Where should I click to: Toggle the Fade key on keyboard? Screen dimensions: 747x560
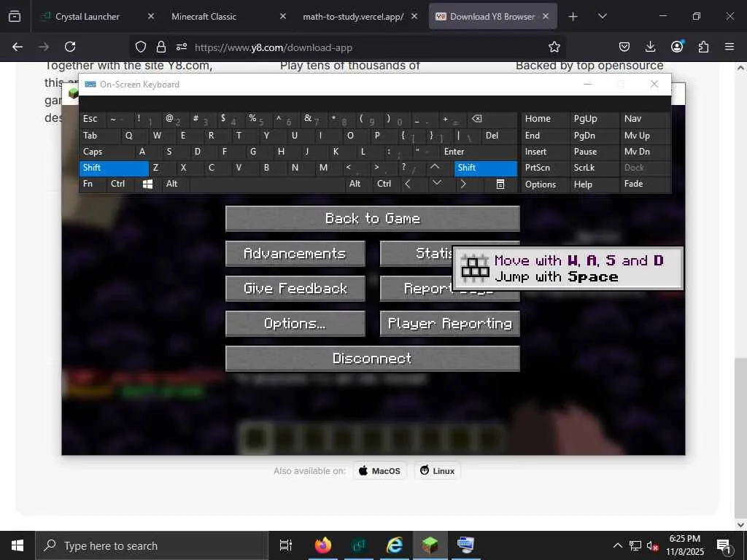coord(645,184)
